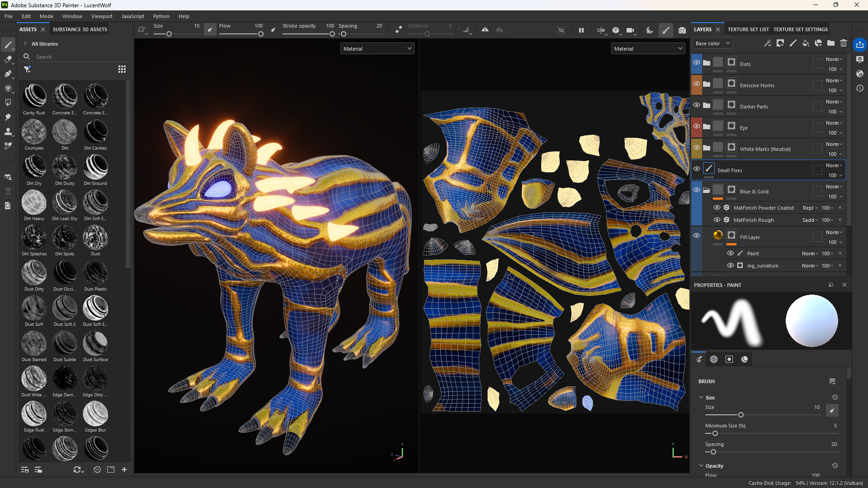Hide the Emissive Horns layer
Screen dimensions: 868x488
point(697,84)
